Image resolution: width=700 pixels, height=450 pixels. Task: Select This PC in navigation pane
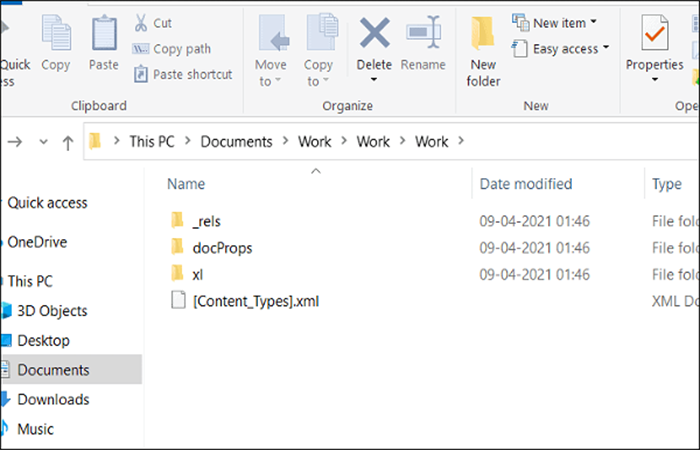30,281
